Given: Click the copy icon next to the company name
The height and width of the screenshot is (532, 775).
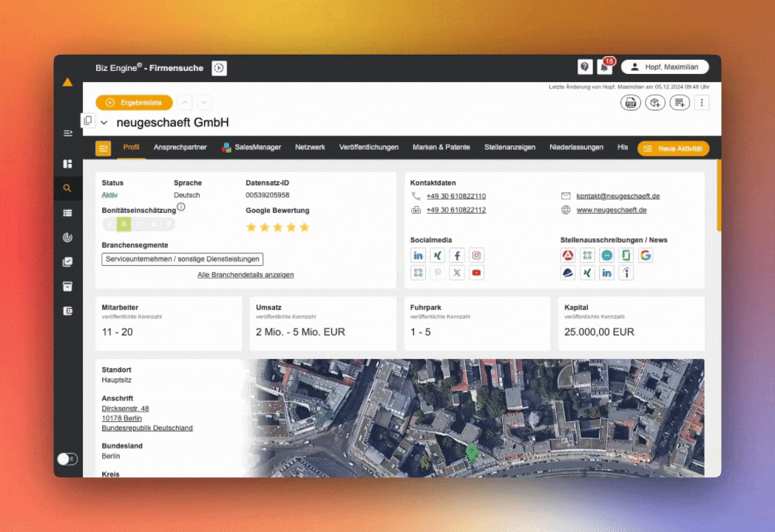Looking at the screenshot, I should point(87,119).
